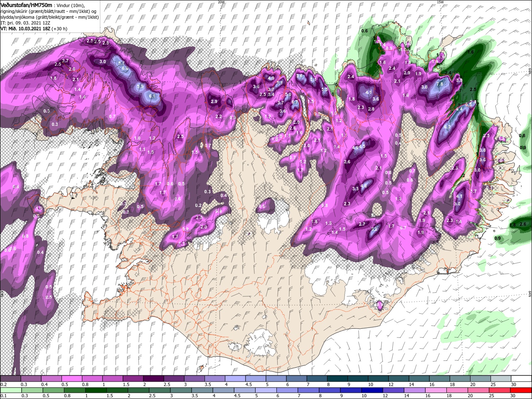
Task: Click the 4.6 snowfall value on the map
Action: pyautogui.click(x=364, y=186)
